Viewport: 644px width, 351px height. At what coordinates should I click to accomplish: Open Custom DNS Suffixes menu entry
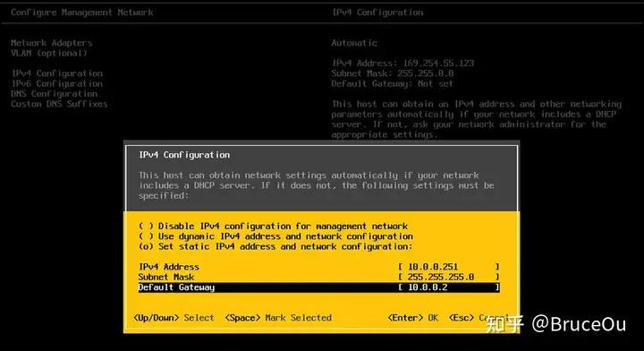tap(59, 104)
